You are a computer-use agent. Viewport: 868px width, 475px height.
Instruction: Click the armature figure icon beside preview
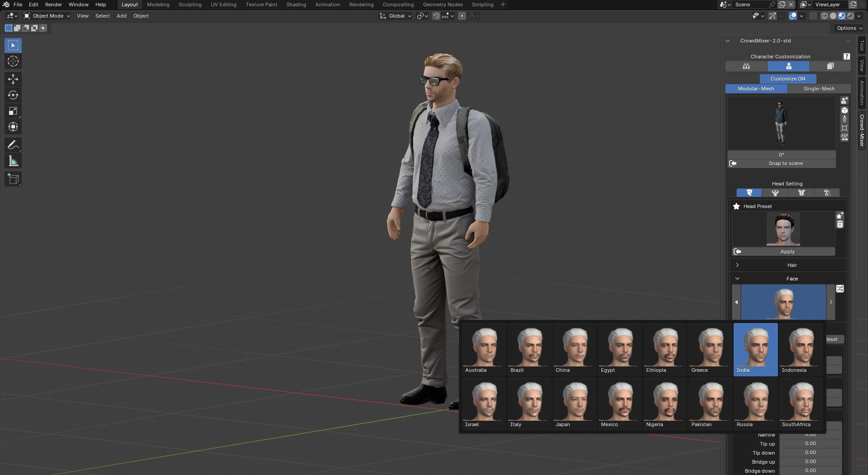tap(844, 119)
